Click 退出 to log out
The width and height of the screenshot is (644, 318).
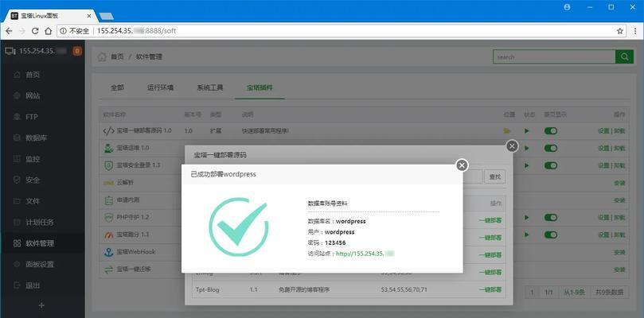(33, 285)
